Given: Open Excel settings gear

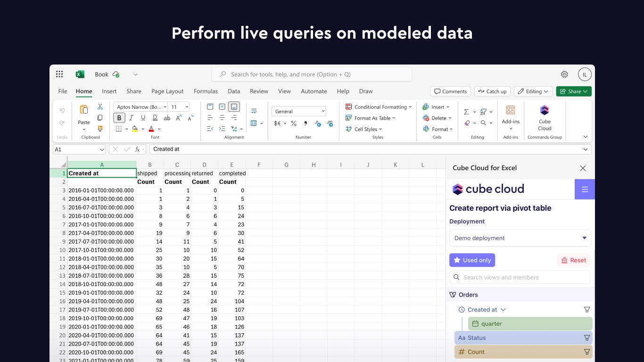Looking at the screenshot, I should (564, 74).
